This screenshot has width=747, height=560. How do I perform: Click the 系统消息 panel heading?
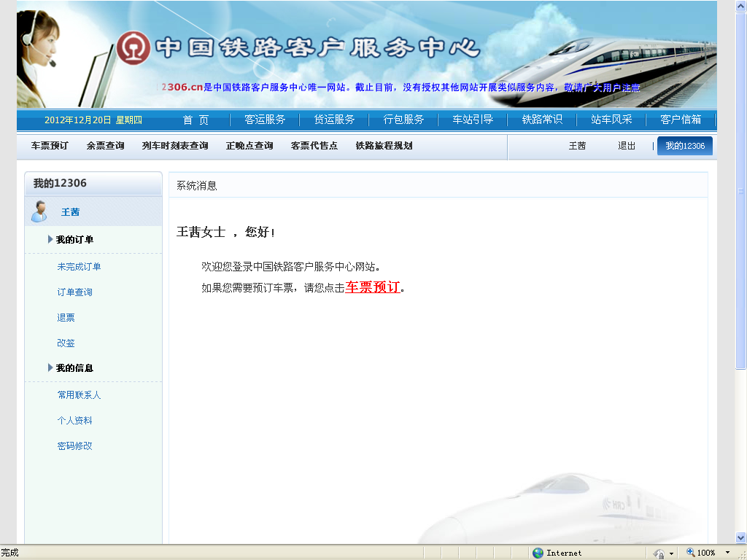[197, 186]
